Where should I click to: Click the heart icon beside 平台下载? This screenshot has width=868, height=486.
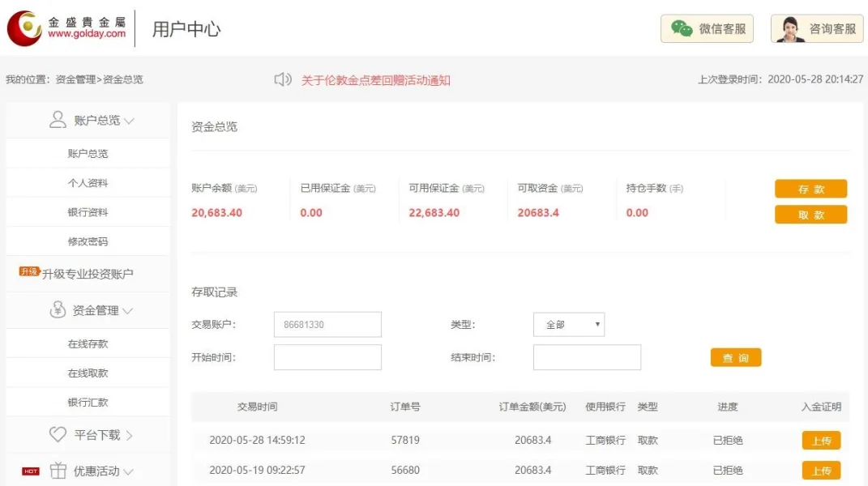click(x=58, y=435)
